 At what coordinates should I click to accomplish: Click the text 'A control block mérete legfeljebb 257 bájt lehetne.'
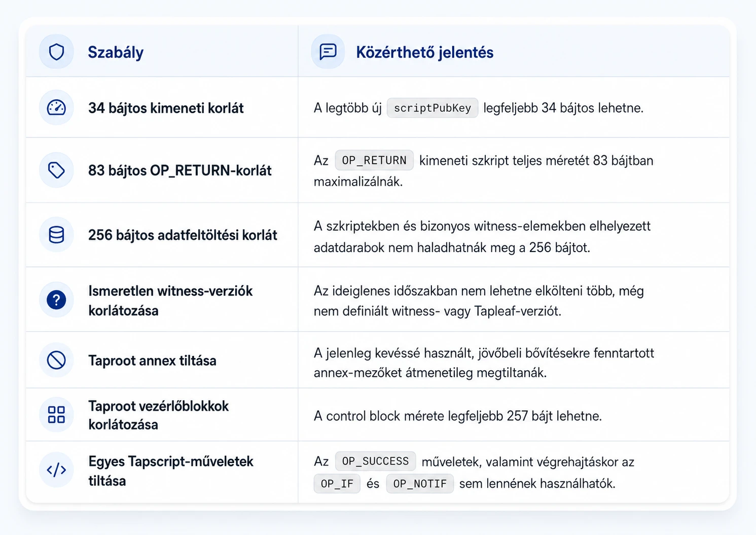(x=458, y=416)
